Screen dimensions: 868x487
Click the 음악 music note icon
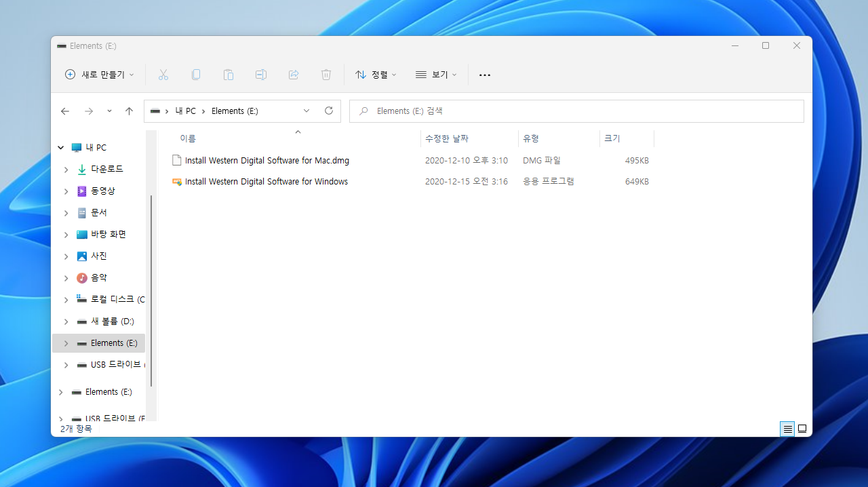pos(82,278)
